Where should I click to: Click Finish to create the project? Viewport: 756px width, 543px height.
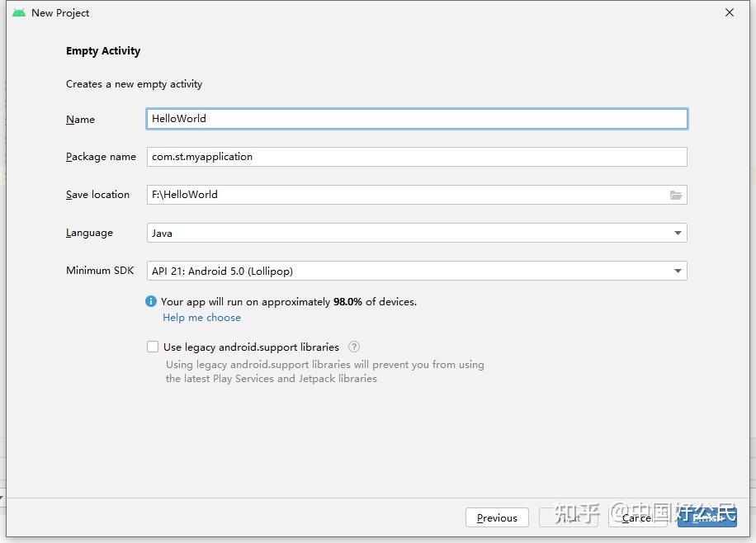tap(707, 517)
